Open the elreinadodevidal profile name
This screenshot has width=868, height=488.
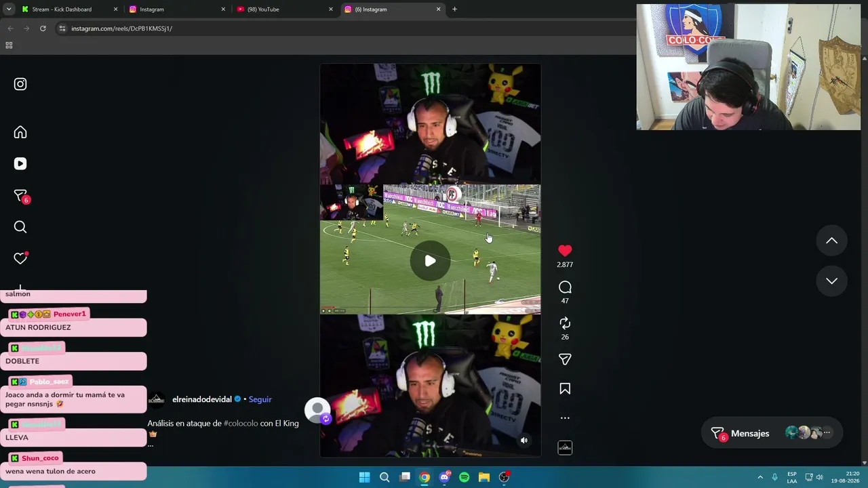202,399
